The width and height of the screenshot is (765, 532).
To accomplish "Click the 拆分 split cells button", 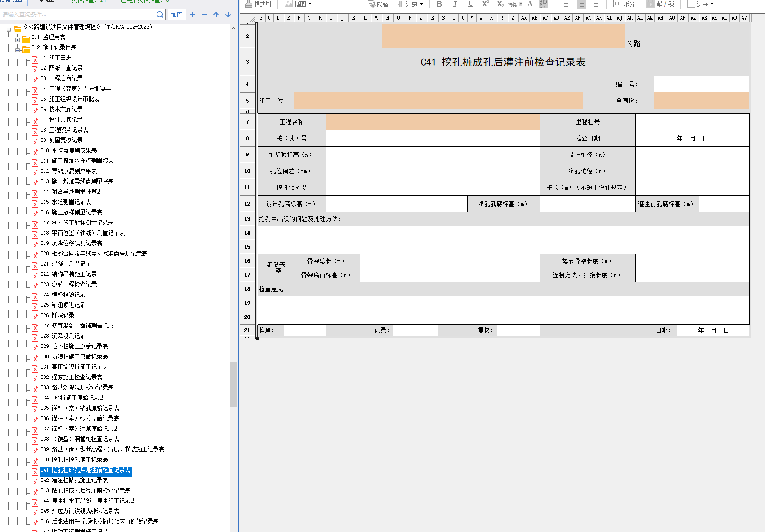I will (x=624, y=4).
